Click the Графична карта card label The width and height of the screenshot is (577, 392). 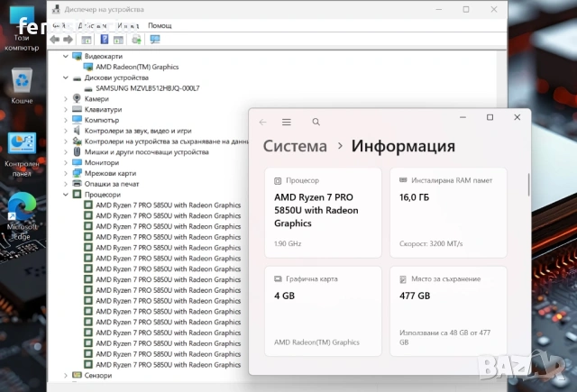[x=312, y=279]
